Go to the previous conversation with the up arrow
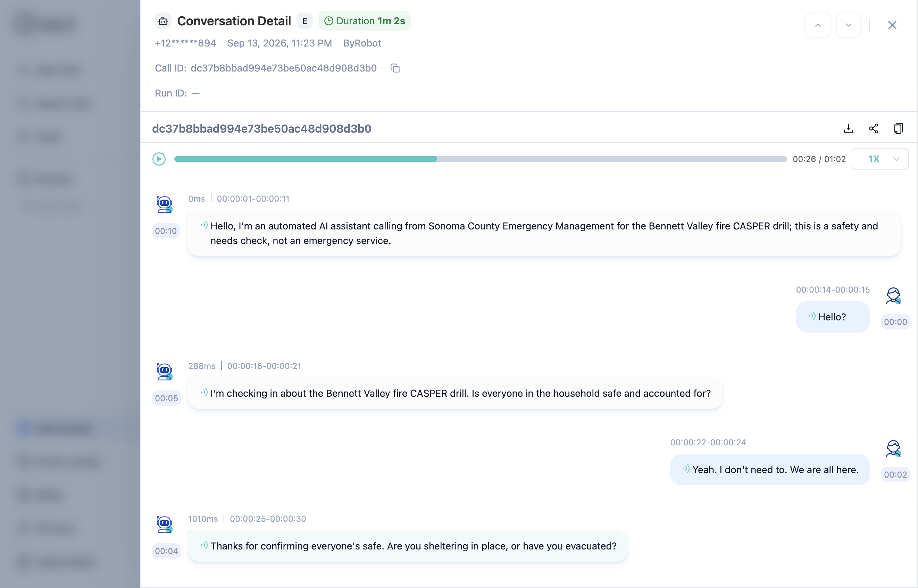This screenshot has width=918, height=588. pos(818,25)
